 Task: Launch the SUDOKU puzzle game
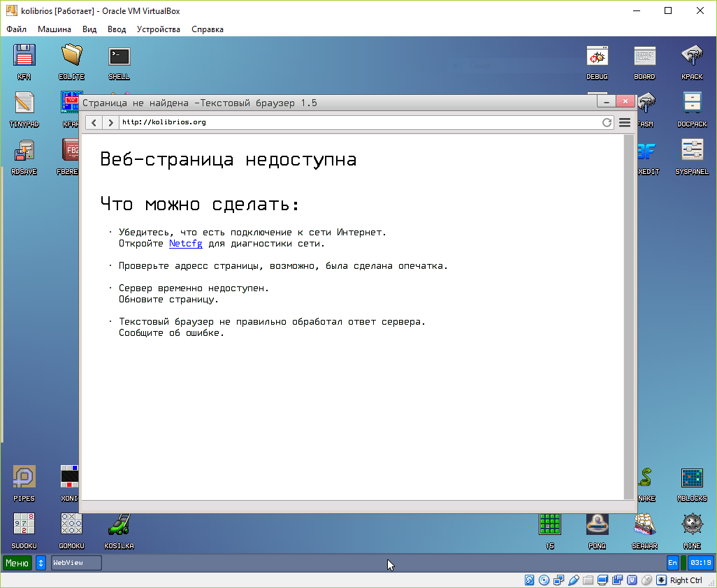(24, 524)
